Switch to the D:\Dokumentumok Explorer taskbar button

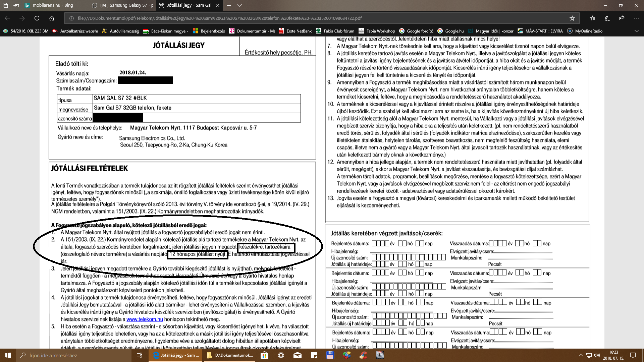pyautogui.click(x=230, y=355)
